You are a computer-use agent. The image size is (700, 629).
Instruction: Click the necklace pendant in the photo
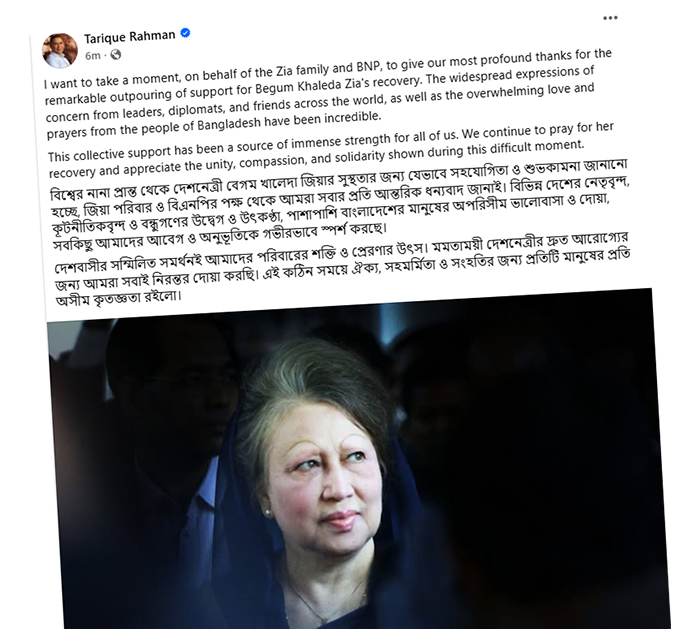[x=322, y=621]
